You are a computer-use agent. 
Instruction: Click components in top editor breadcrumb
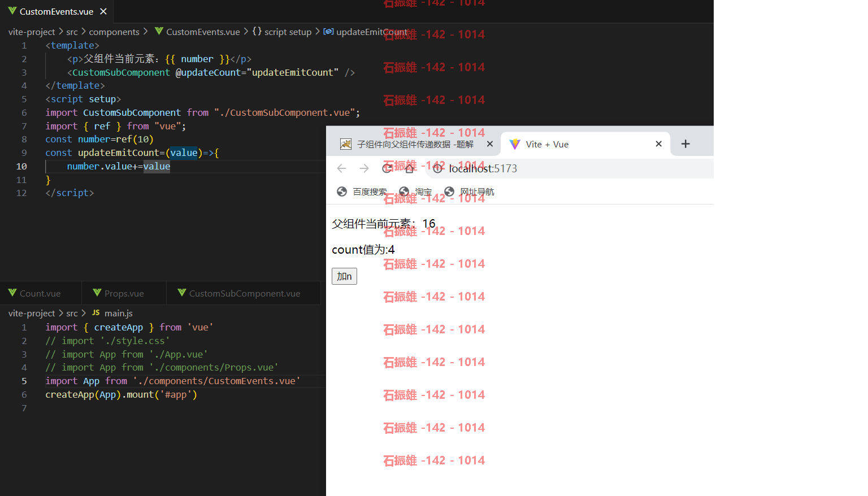(x=114, y=32)
